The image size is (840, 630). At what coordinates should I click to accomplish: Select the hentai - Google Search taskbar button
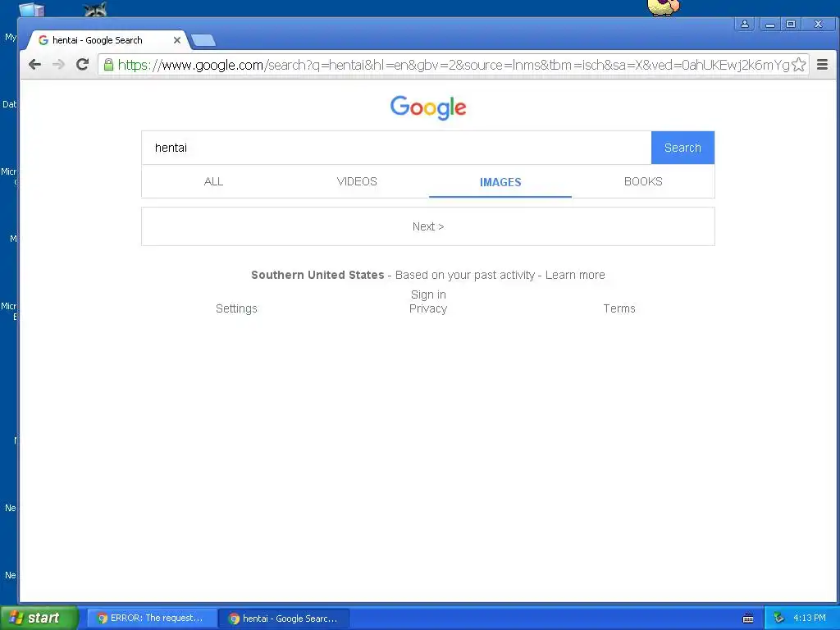[284, 619]
